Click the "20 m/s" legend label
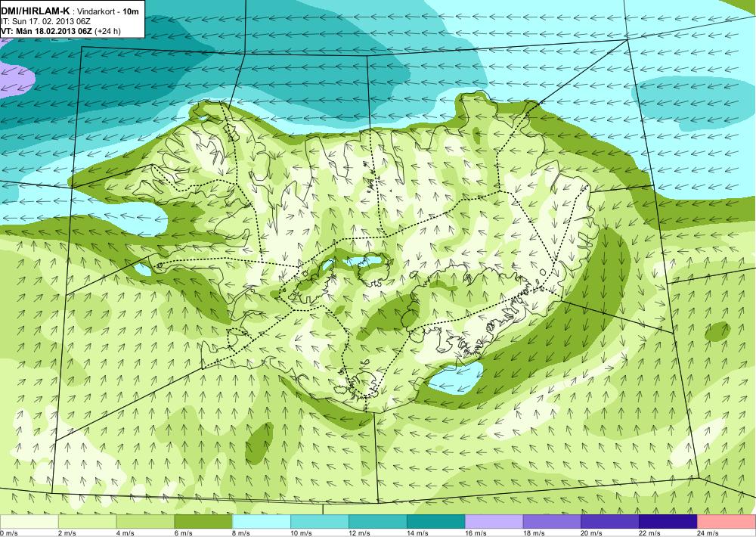Image resolution: width=756 pixels, height=537 pixels. [x=592, y=533]
